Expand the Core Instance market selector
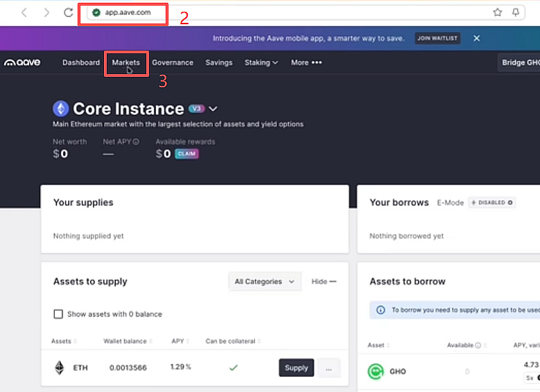The width and height of the screenshot is (540, 392). pos(214,109)
